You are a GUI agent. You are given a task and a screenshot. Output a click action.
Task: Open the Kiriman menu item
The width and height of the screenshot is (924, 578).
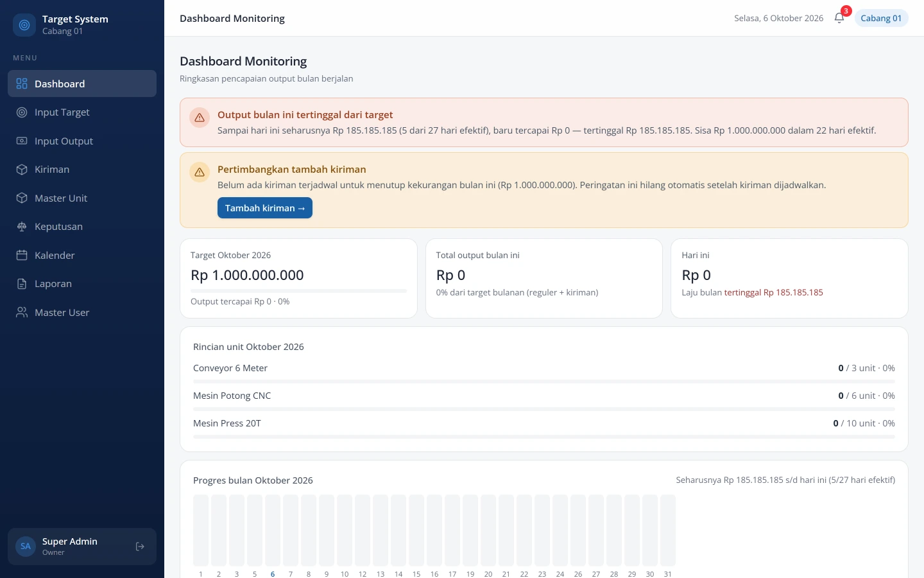click(x=82, y=170)
